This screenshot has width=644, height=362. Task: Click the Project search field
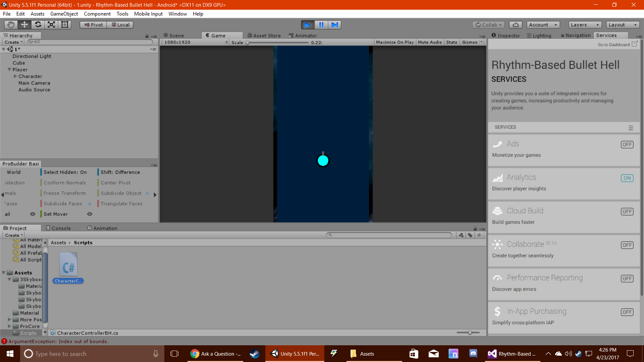[x=389, y=235]
